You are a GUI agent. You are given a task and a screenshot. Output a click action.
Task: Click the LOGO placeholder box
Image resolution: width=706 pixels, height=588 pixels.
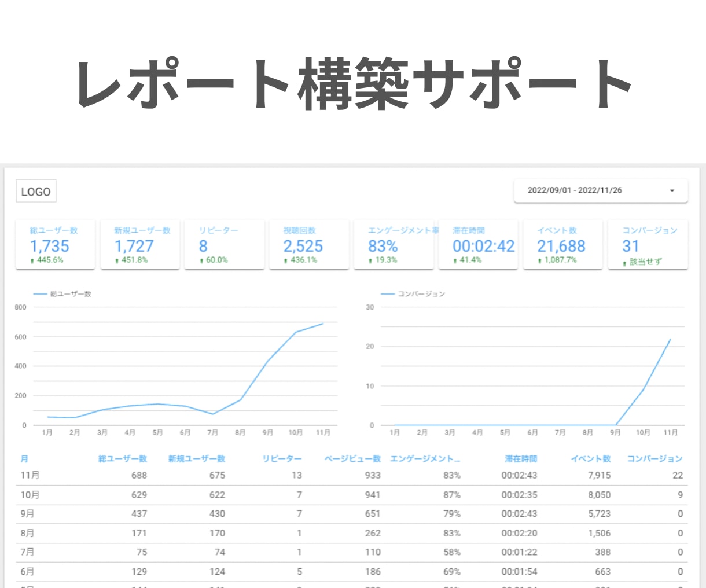click(x=36, y=192)
